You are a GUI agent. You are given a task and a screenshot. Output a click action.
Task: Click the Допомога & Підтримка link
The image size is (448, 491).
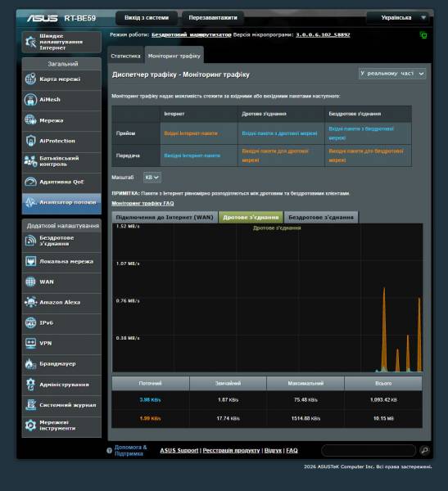click(x=130, y=450)
